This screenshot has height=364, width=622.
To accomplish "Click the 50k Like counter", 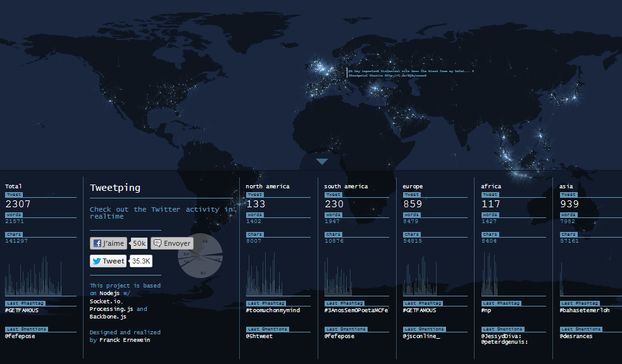I will coord(138,243).
